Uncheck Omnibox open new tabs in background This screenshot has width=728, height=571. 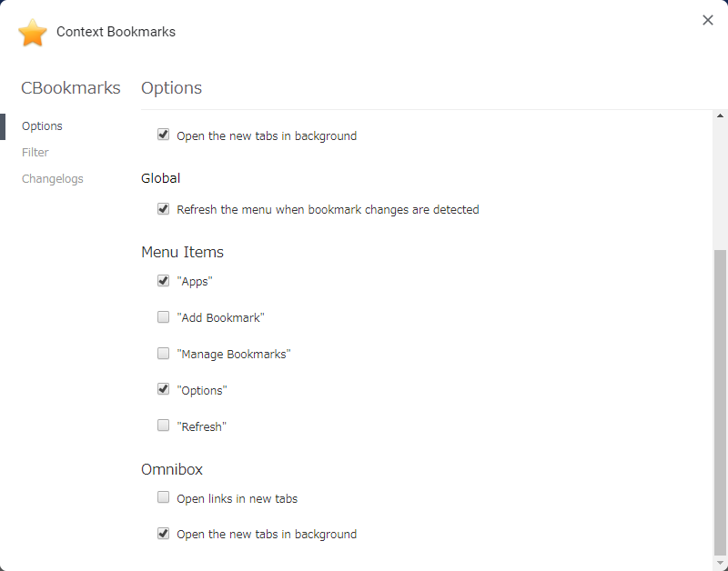pos(163,534)
